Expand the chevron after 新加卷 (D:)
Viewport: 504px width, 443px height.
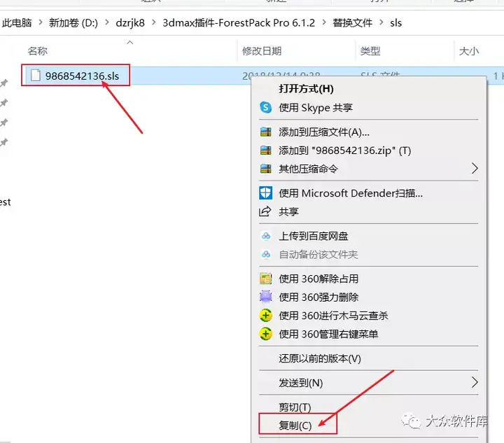(x=106, y=22)
